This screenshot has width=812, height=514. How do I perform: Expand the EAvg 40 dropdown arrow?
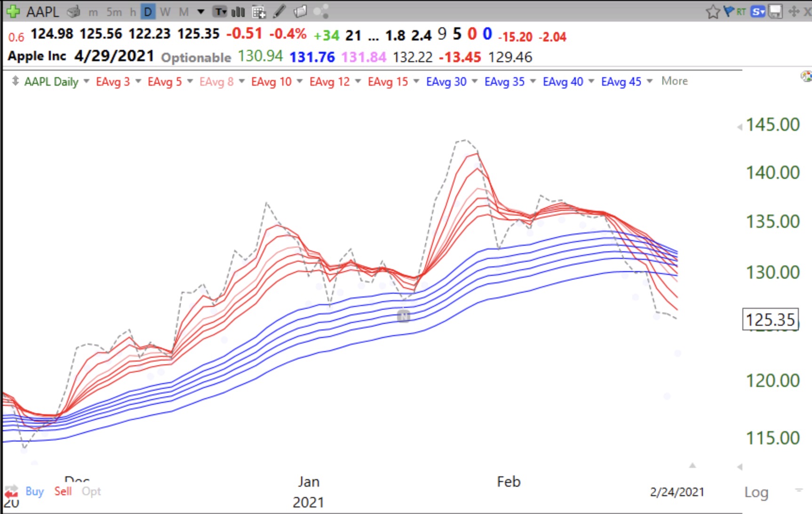[591, 81]
